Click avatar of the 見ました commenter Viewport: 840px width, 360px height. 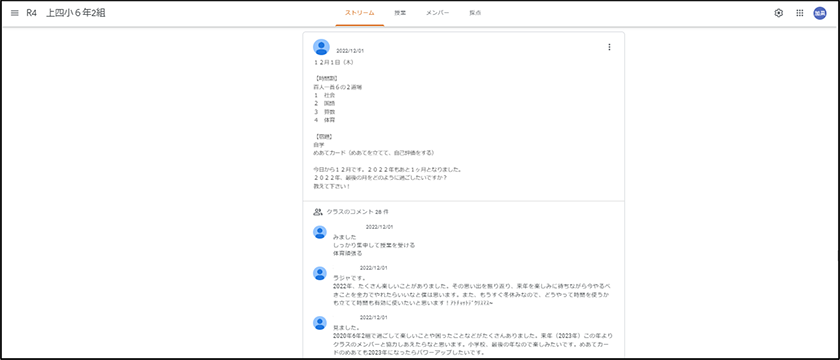tap(320, 322)
